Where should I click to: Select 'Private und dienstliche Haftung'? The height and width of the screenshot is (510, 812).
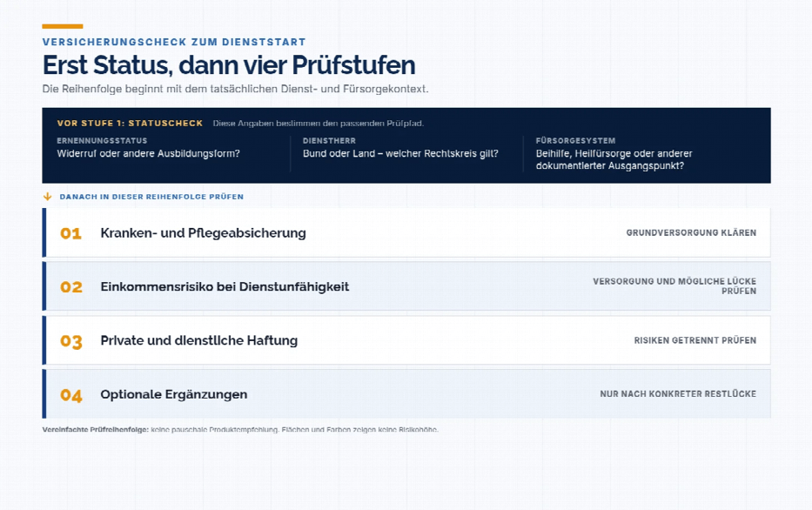[x=198, y=340]
